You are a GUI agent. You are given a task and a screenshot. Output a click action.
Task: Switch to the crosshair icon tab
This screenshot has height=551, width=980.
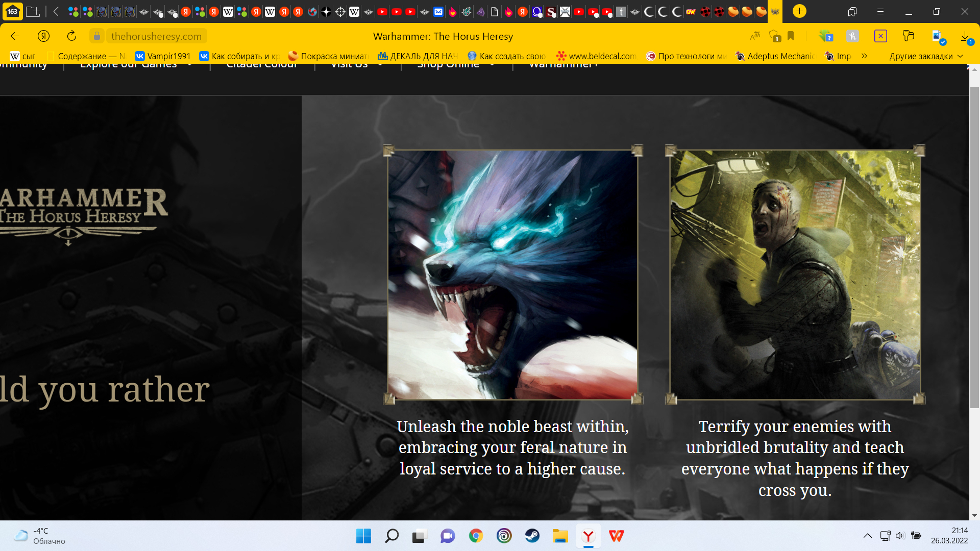pyautogui.click(x=340, y=11)
